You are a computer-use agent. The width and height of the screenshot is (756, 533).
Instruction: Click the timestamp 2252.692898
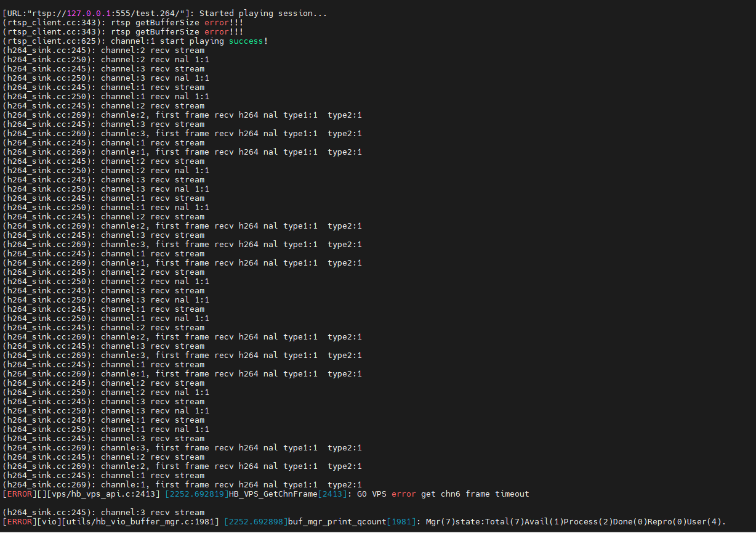pyautogui.click(x=255, y=522)
